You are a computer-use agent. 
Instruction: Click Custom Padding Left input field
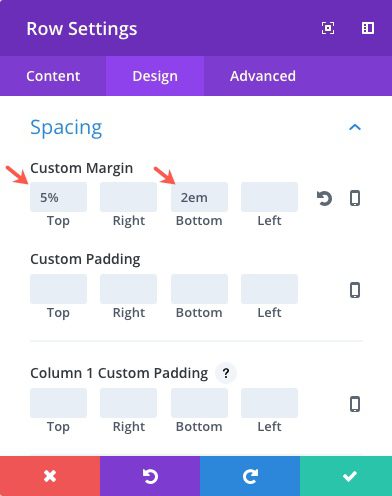click(269, 289)
